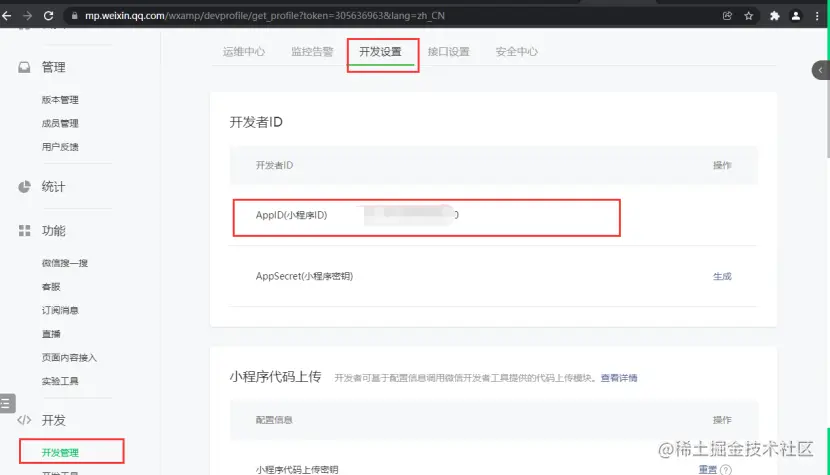Open 微信搜一搜 in sidebar
The height and width of the screenshot is (475, 830).
pos(65,263)
